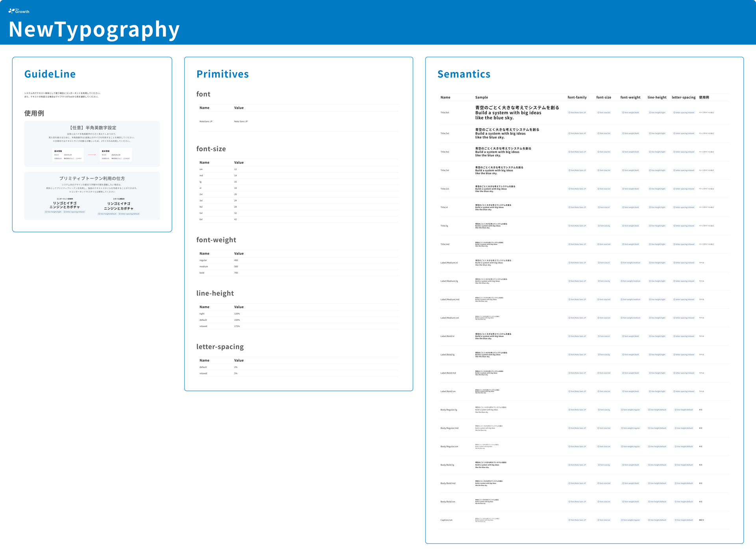Viewport: 756px width, 556px height.
Task: Click the letter-spacing column header in the Semantics table
Action: pyautogui.click(x=684, y=97)
